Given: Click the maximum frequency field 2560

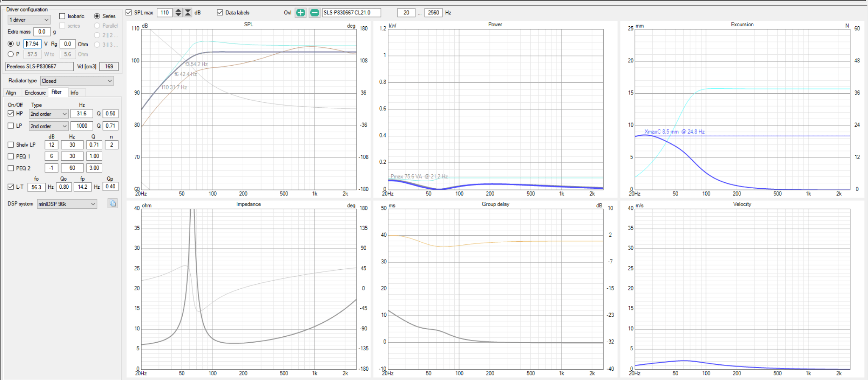Looking at the screenshot, I should [434, 13].
